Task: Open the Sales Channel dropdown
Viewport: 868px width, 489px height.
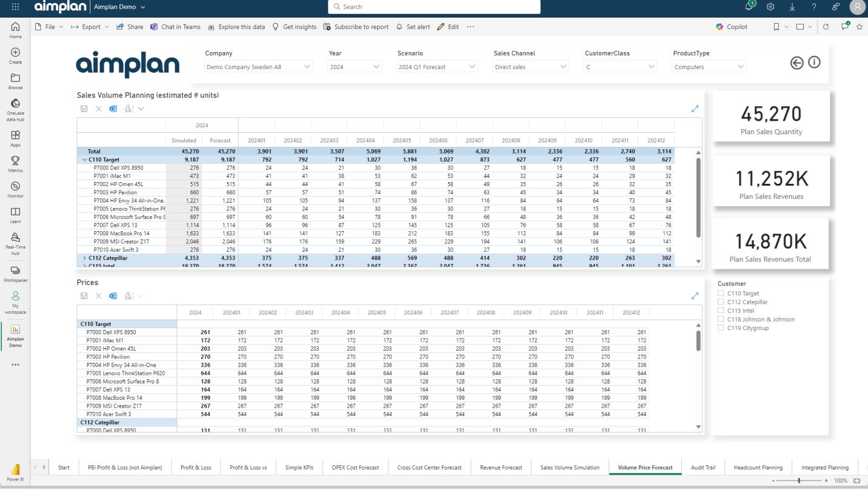Action: (531, 67)
